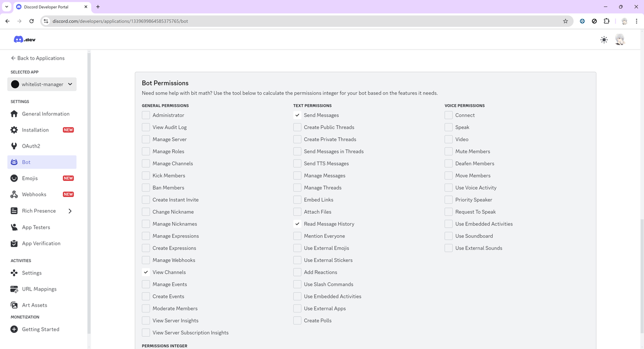Check the Kick Members box
The height and width of the screenshot is (349, 644).
(x=146, y=176)
